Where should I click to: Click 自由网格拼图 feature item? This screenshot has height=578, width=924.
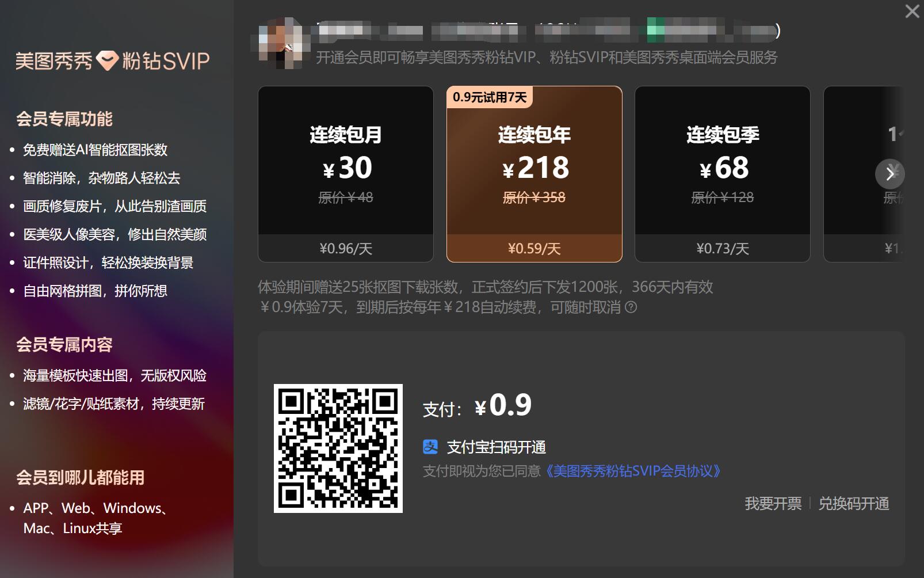click(x=95, y=291)
